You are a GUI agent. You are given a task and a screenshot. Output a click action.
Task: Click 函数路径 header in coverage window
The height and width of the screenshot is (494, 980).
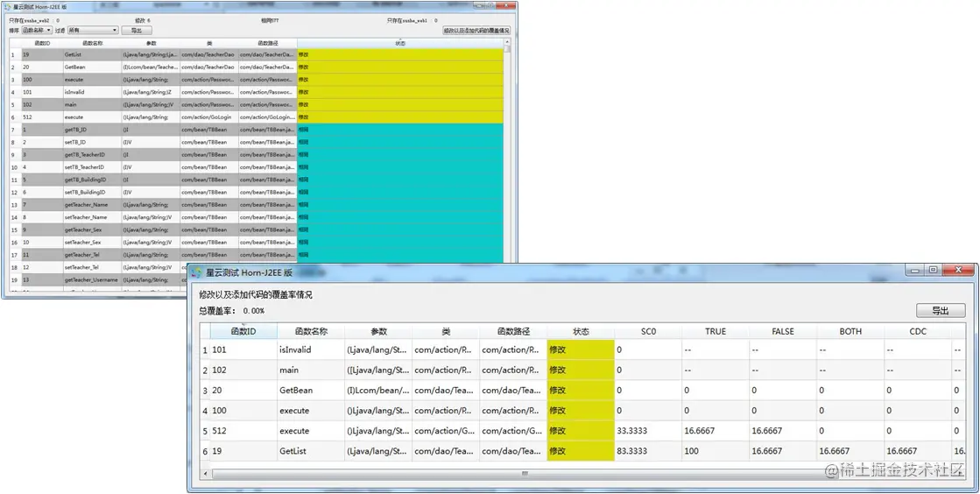513,331
